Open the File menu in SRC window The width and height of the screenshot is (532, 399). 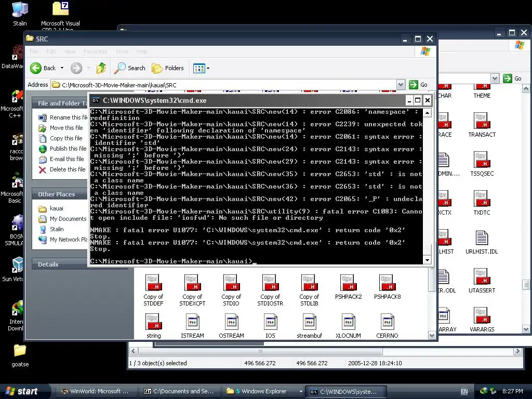tap(34, 51)
